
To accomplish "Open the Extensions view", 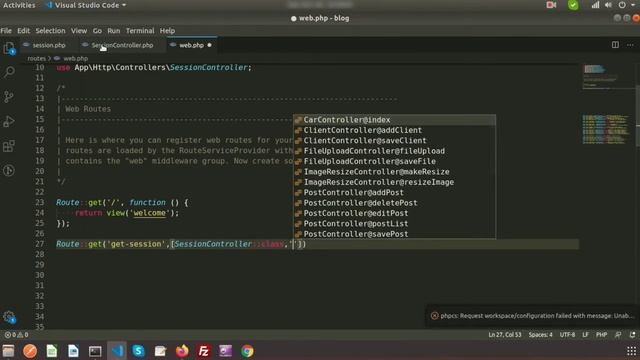I will pos(9,146).
